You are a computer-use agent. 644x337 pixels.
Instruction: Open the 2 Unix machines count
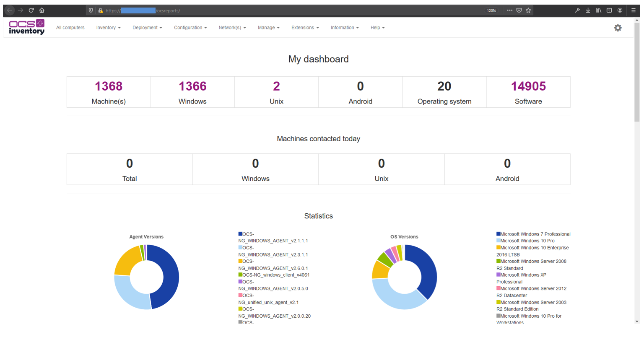coord(276,86)
